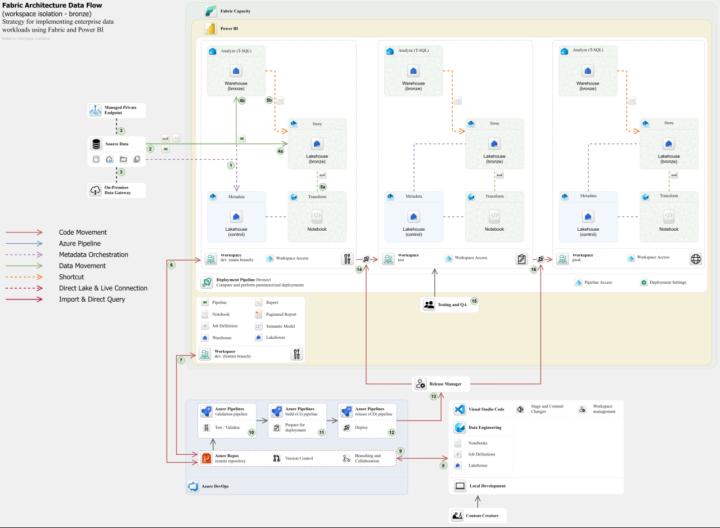Click the Azure DevOps logo icon
Screen dimensions: 720x528
(x=192, y=486)
